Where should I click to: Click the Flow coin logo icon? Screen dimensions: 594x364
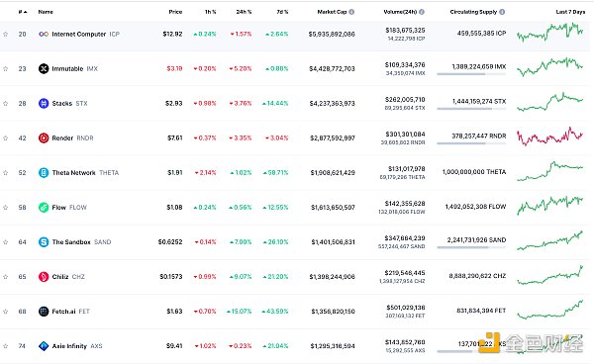click(x=44, y=208)
